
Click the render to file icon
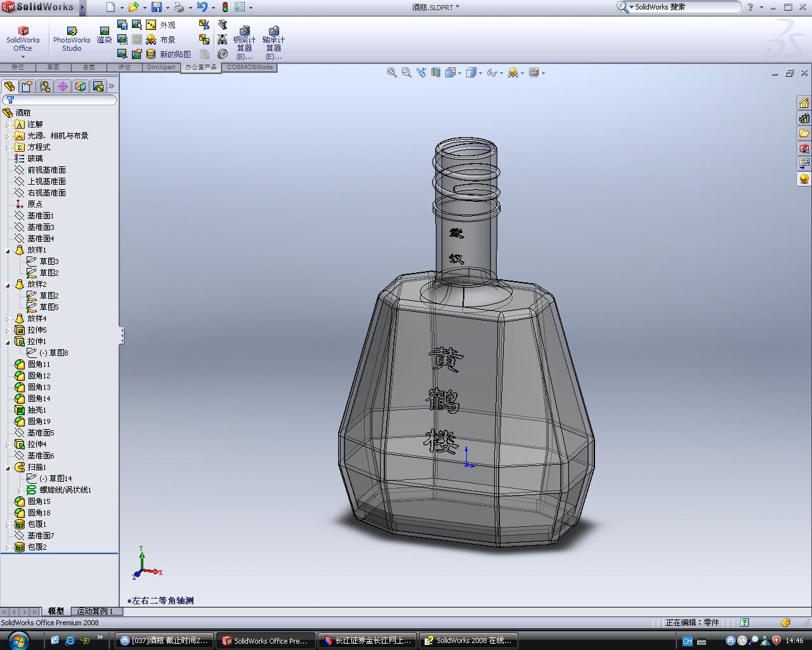click(x=122, y=25)
